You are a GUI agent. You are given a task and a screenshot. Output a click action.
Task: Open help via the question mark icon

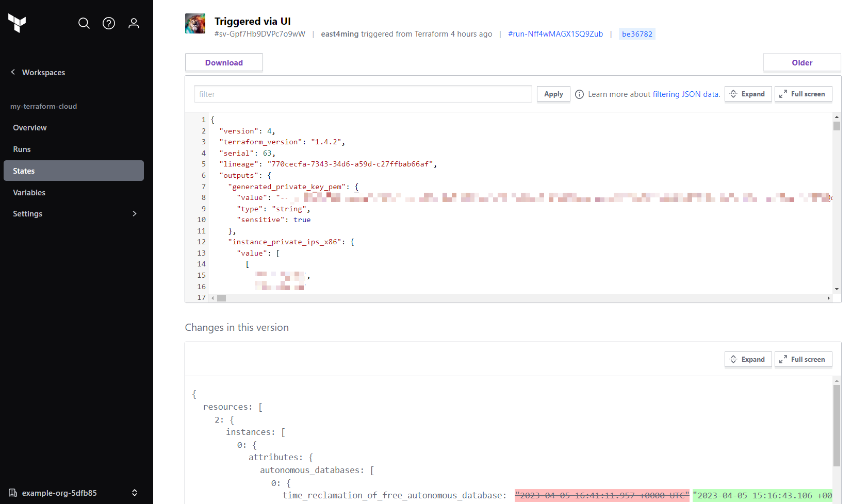109,23
